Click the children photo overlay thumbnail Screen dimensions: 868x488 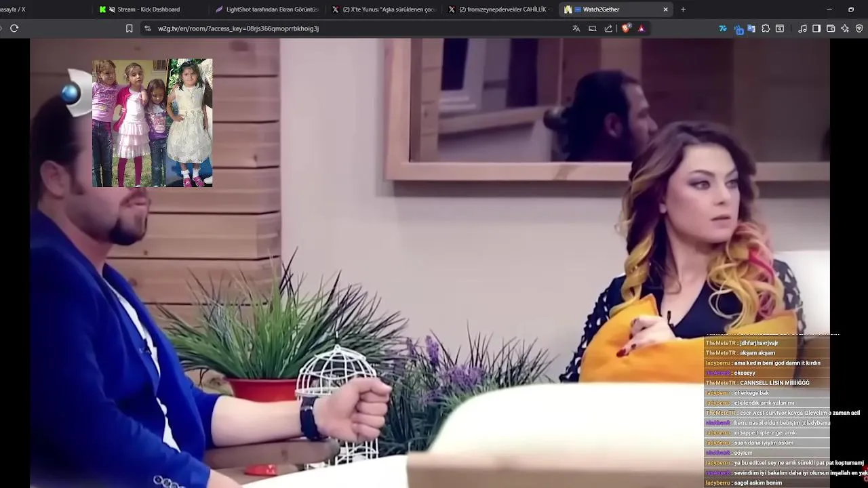point(152,123)
